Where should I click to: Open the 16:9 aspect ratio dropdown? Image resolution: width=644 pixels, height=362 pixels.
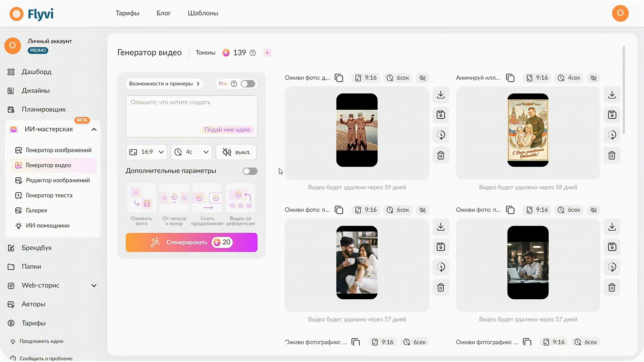147,152
